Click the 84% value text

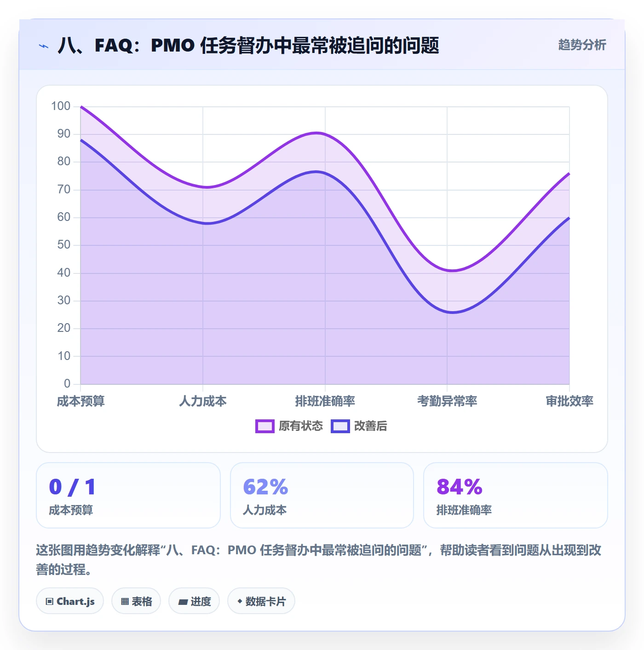(x=460, y=487)
